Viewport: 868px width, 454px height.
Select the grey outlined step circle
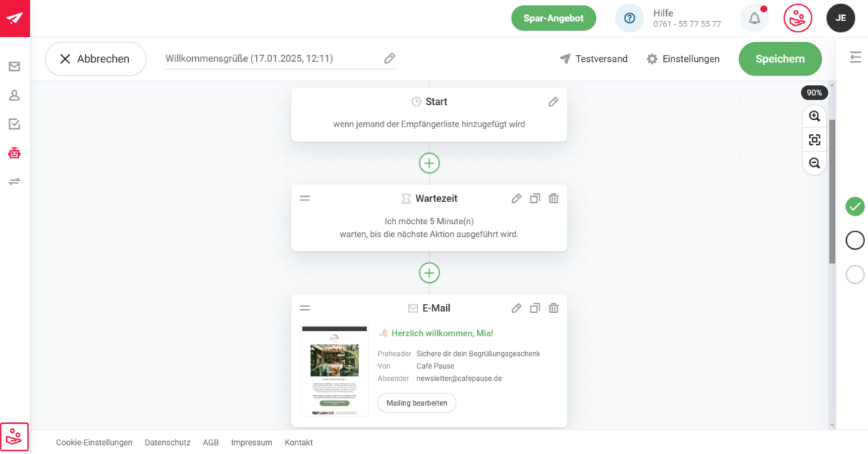854,275
